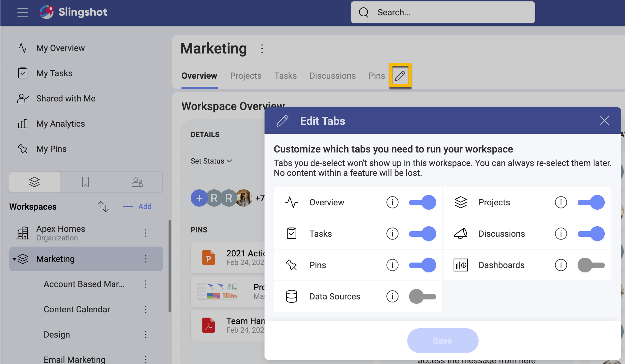Screen dimensions: 625x364
Task: Click the add member plus button
Action: (x=199, y=198)
